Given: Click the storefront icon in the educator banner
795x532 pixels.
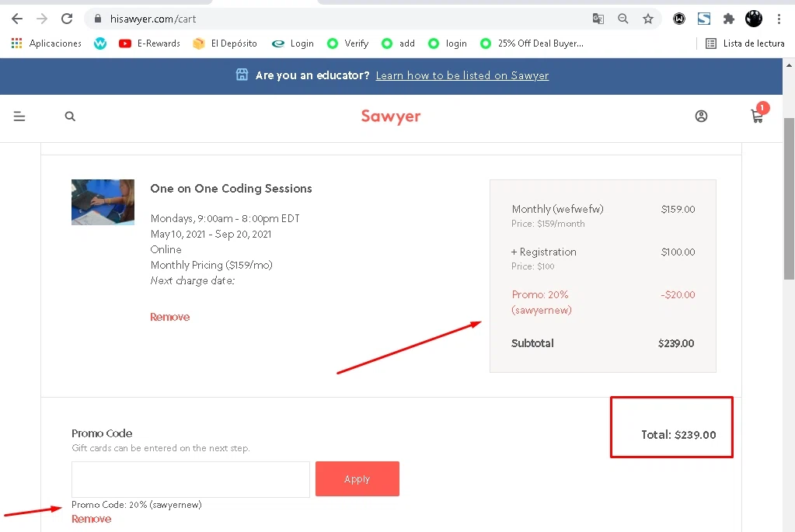Looking at the screenshot, I should pyautogui.click(x=242, y=75).
